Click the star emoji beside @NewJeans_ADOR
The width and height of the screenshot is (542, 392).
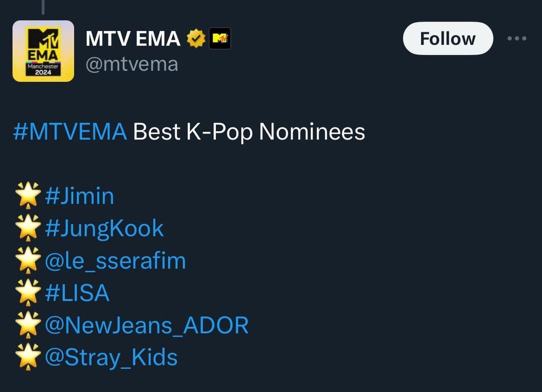coord(28,326)
